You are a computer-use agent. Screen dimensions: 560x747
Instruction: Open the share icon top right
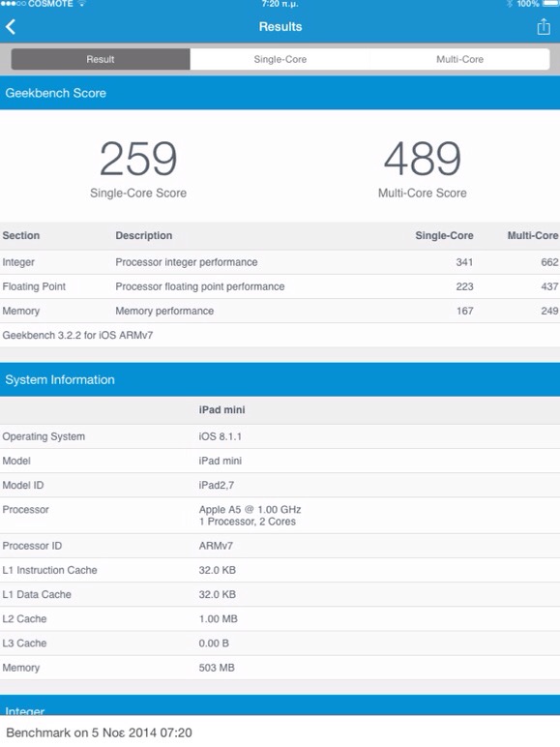coord(544,26)
